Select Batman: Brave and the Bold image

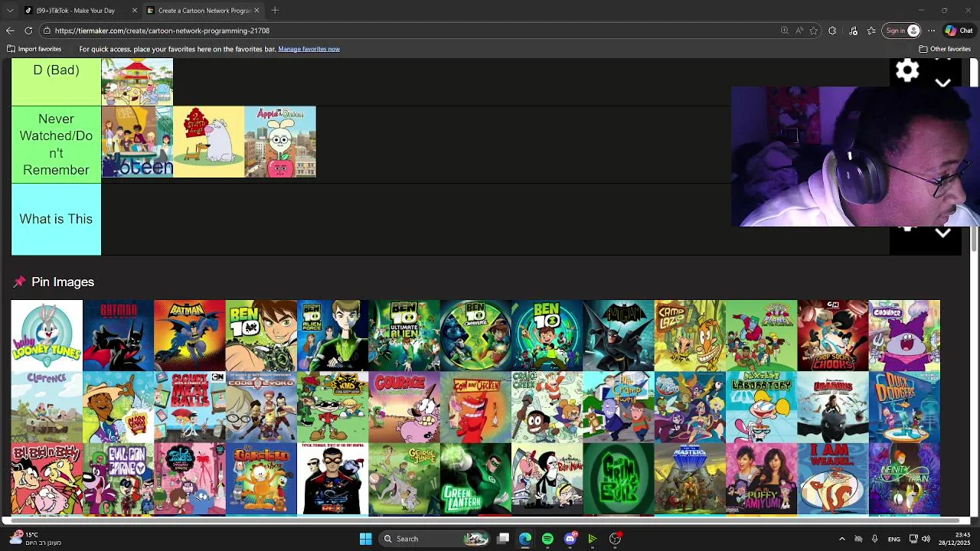point(190,335)
